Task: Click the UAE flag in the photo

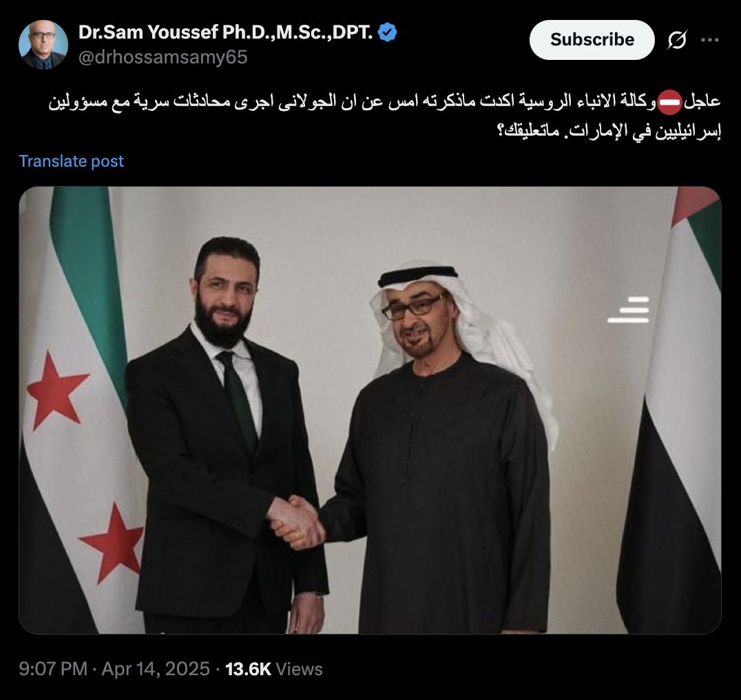Action: pyautogui.click(x=671, y=410)
